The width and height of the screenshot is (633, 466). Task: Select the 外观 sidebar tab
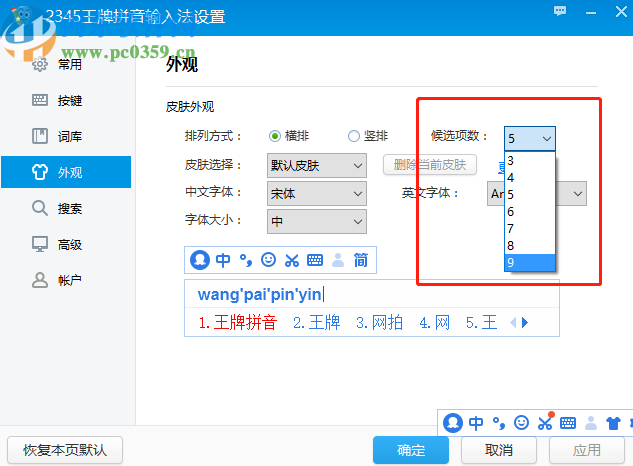[x=66, y=172]
